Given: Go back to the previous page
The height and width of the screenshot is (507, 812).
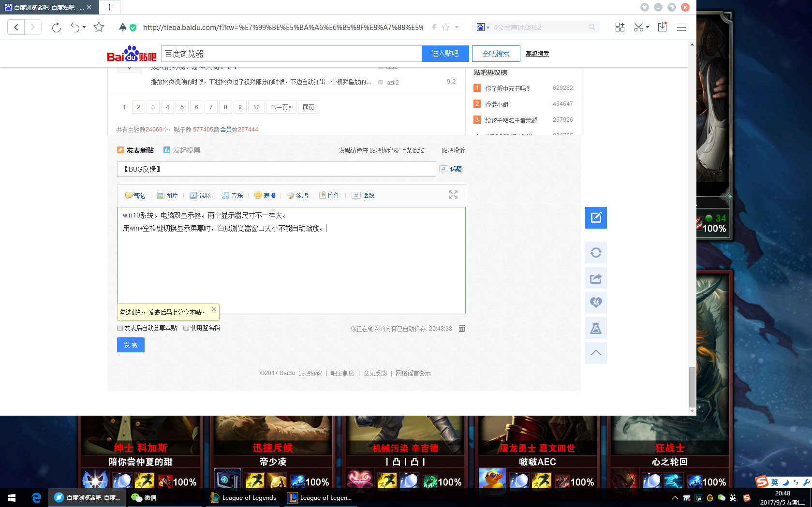Looking at the screenshot, I should pyautogui.click(x=16, y=27).
